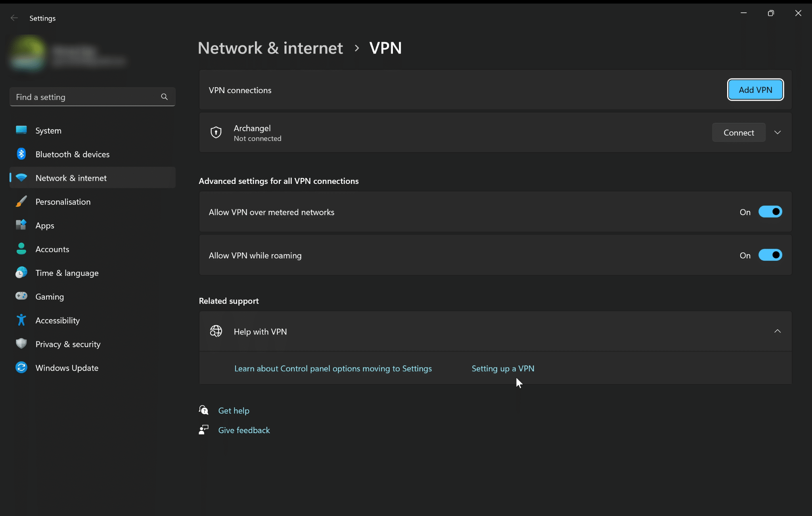Collapse the Help with VPN section
This screenshot has height=516, width=812.
coord(778,331)
